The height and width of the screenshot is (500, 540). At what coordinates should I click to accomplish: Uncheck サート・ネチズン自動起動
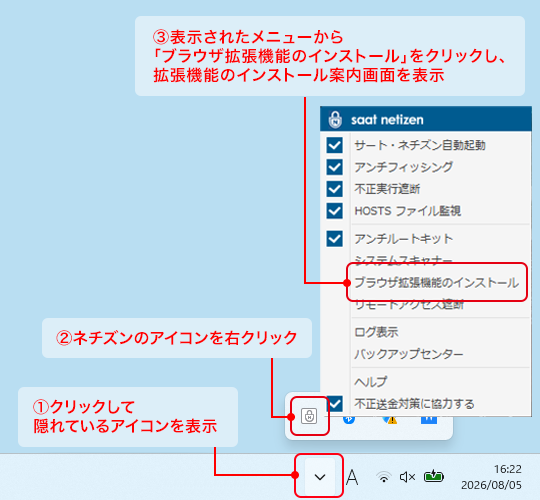click(334, 145)
